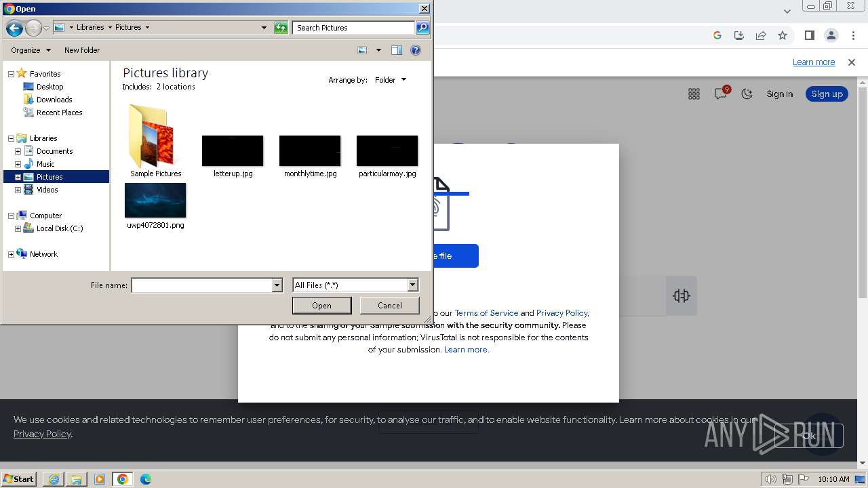Toggle VirusTotal dark mode moon icon

tap(747, 94)
